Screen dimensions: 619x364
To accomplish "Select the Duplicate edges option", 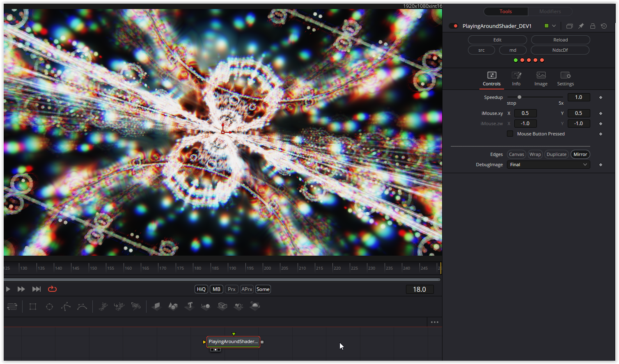I will (x=556, y=154).
